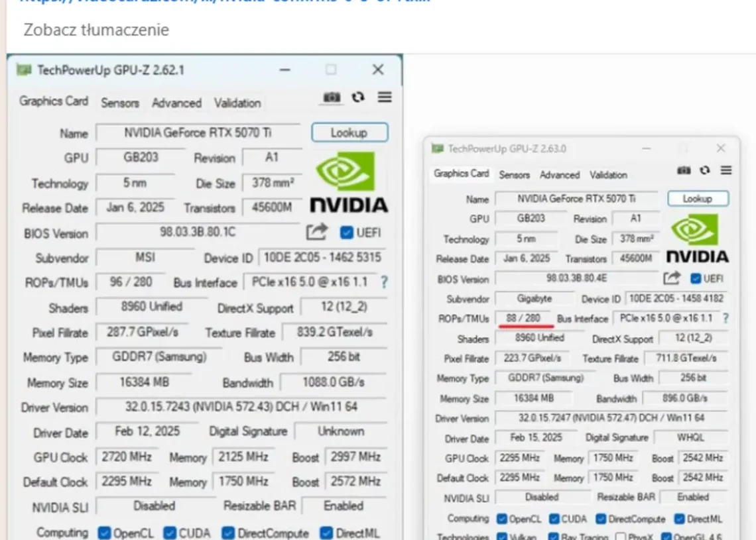Click the Subvendor 'Gigabyte' field
756x540 pixels.
click(x=535, y=299)
